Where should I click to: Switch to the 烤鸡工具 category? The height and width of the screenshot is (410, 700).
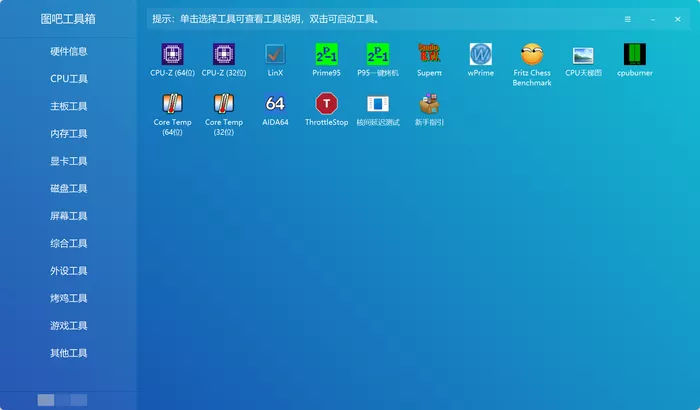68,298
